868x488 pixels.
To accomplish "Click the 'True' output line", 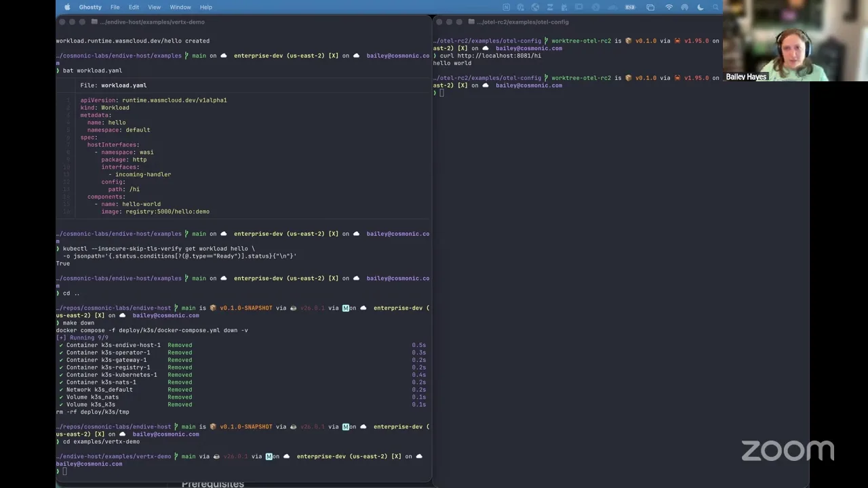I will coord(63,264).
